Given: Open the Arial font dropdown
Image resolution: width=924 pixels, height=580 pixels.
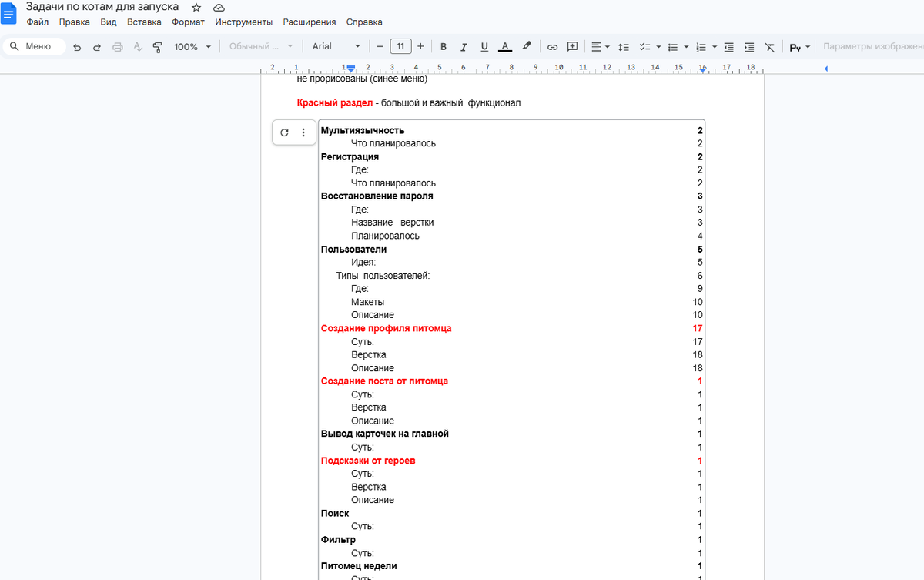Looking at the screenshot, I should [x=336, y=47].
